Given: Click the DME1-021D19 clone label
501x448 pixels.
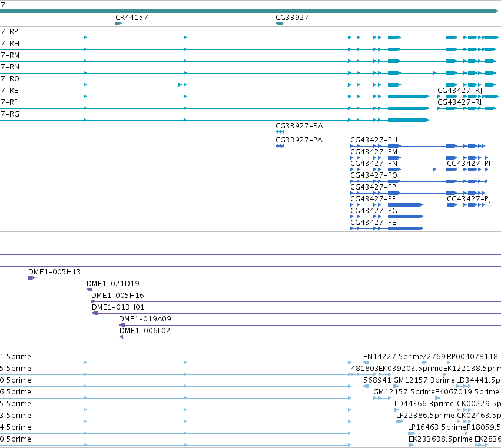Looking at the screenshot, I should tap(113, 284).
